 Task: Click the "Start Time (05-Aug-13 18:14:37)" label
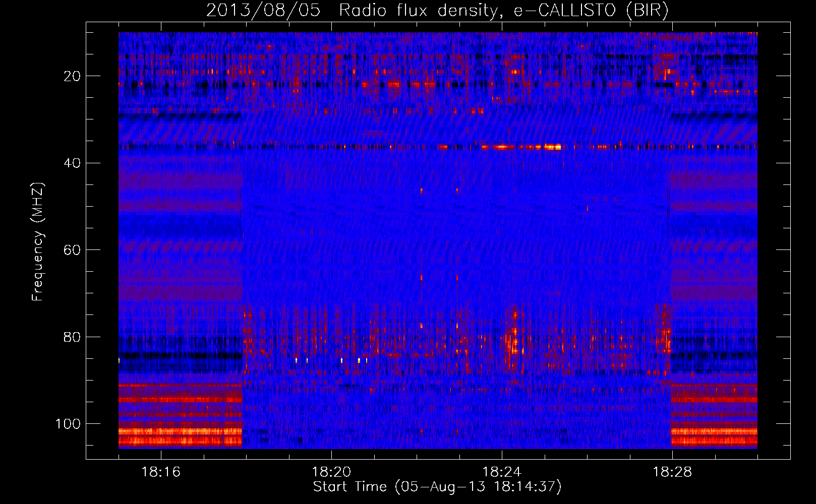pos(437,487)
